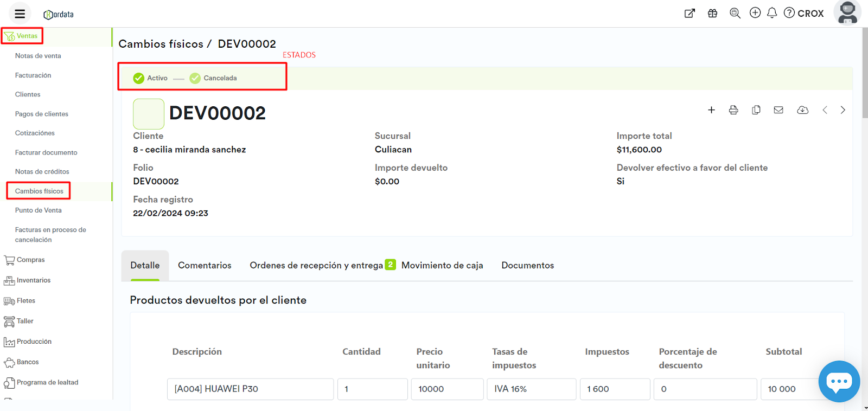Image resolution: width=868 pixels, height=411 pixels.
Task: Send the document by email icon
Action: 778,110
